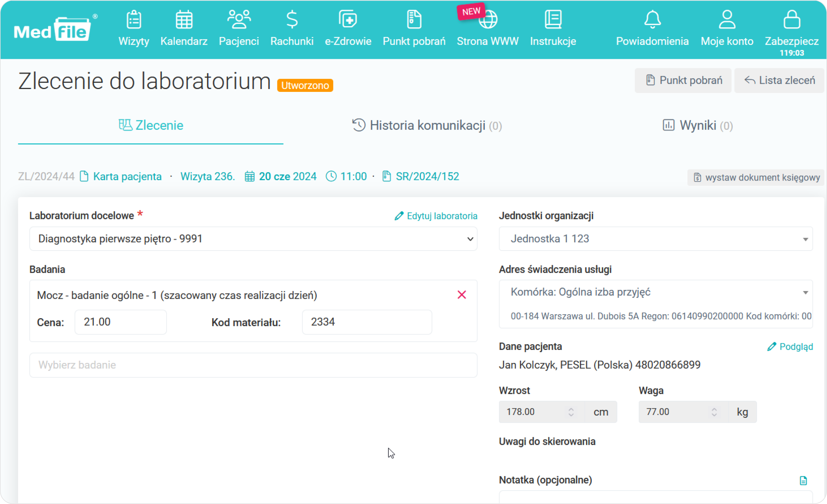Open e-Zdrowie medical icon
This screenshot has height=504, width=827.
click(348, 19)
